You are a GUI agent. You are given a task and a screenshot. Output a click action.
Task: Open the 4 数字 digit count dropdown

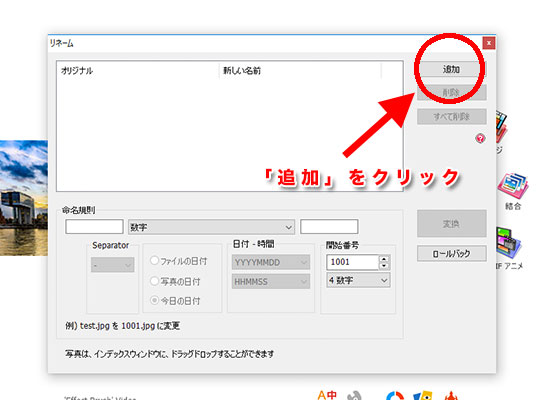[x=358, y=280]
